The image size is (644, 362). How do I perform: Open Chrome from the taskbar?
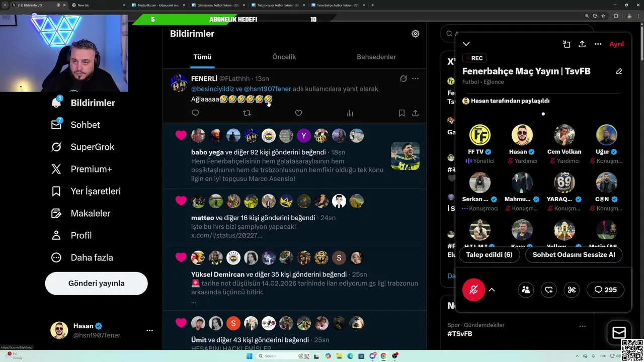(383, 356)
